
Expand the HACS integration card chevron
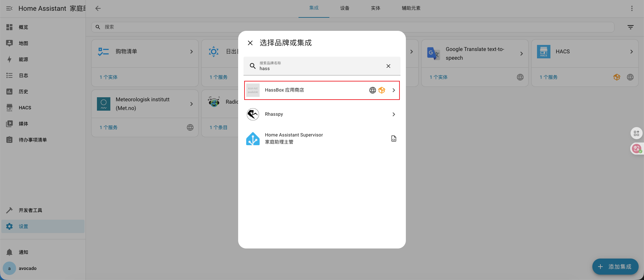pos(631,52)
